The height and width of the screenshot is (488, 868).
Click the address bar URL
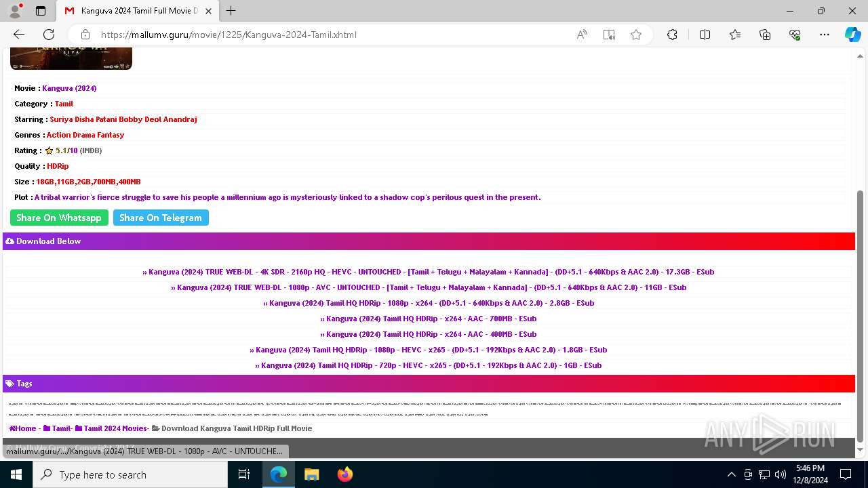pos(229,35)
